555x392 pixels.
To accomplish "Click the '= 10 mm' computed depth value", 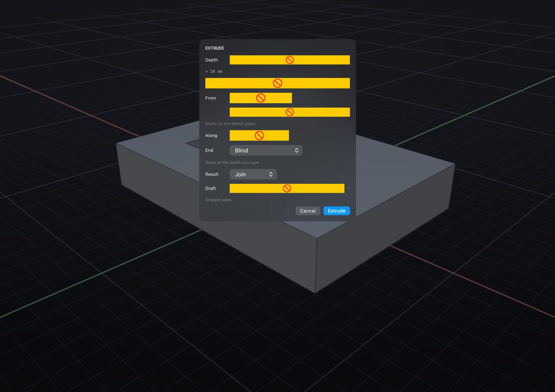I will pos(214,71).
